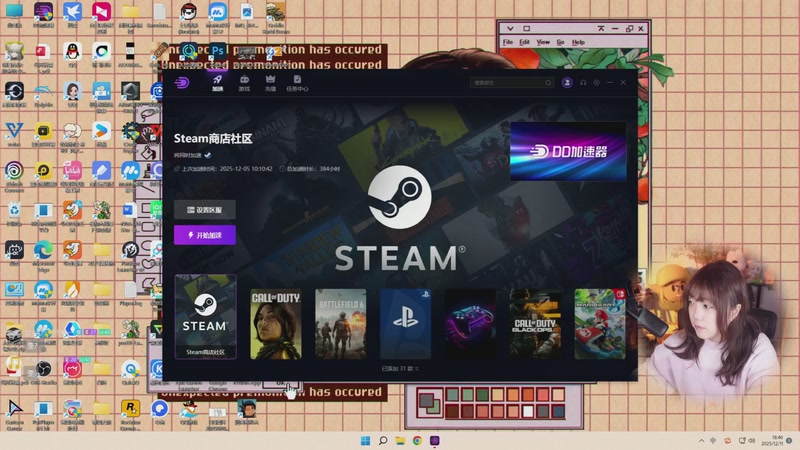Click the DD accelerator taskbar icon
Viewport: 800px width, 450px height.
[x=435, y=441]
